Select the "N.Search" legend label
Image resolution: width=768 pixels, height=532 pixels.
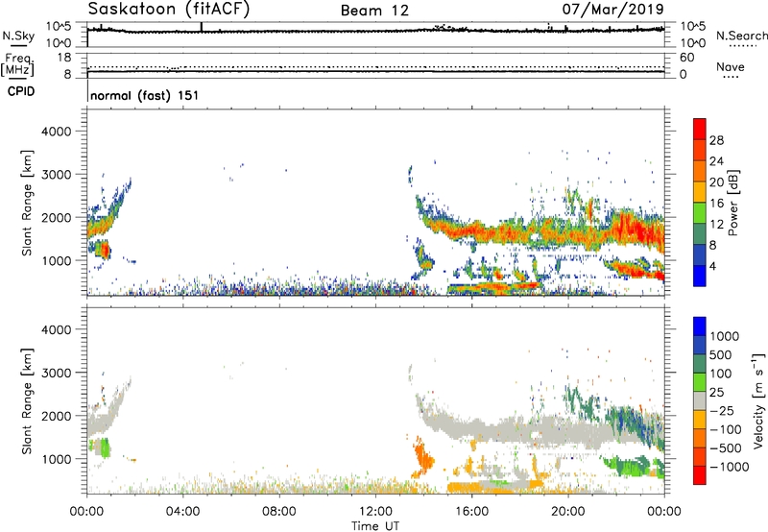[x=741, y=36]
